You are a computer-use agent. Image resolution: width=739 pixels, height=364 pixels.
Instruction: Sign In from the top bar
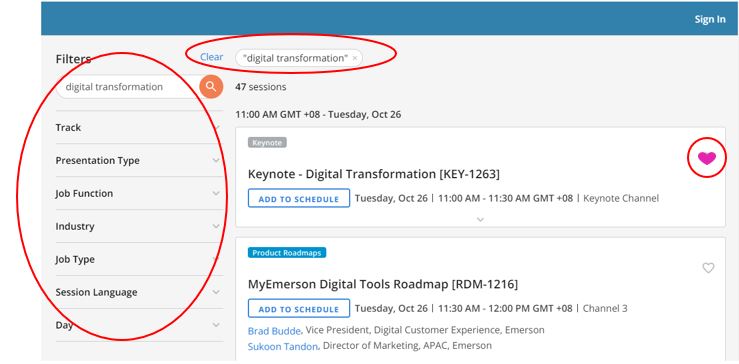(710, 19)
